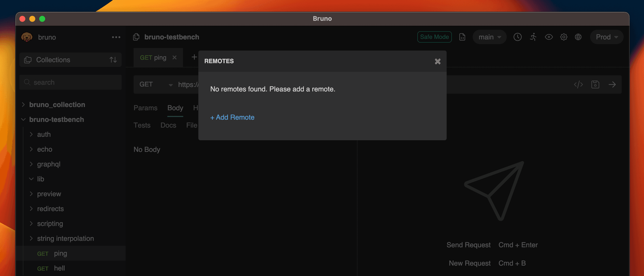Save the request with disk icon
Screen dimensions: 644x276
point(595,84)
